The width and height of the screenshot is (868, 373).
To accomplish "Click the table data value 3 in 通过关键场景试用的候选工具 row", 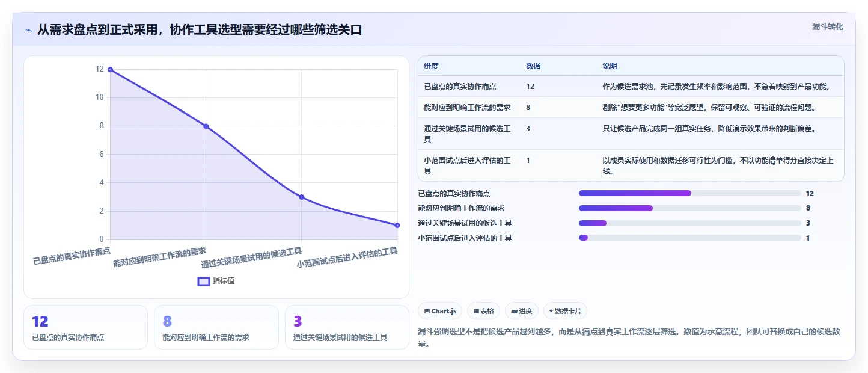I will coord(528,128).
